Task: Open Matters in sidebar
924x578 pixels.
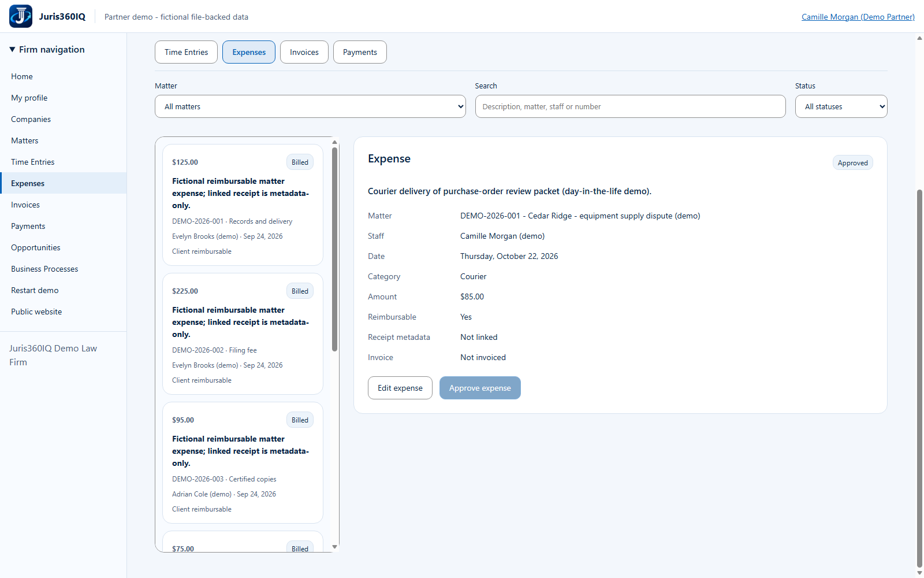Action: tap(64, 140)
